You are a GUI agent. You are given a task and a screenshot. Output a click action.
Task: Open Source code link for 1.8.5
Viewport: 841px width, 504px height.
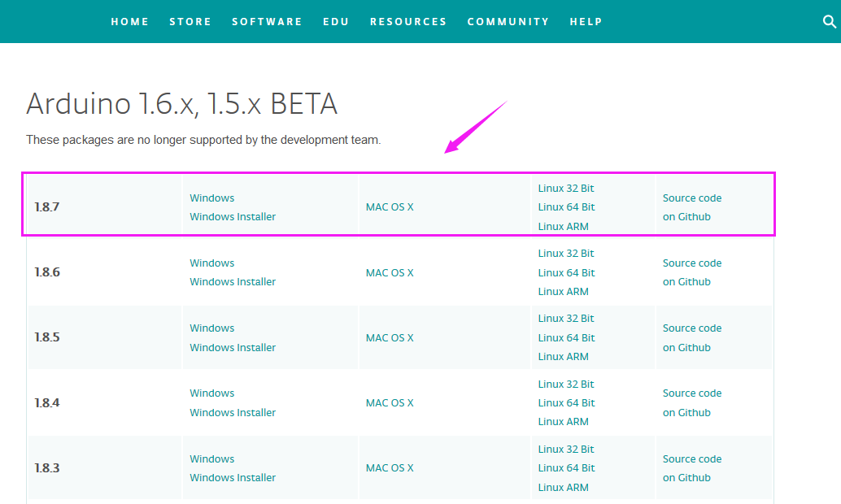pos(692,328)
